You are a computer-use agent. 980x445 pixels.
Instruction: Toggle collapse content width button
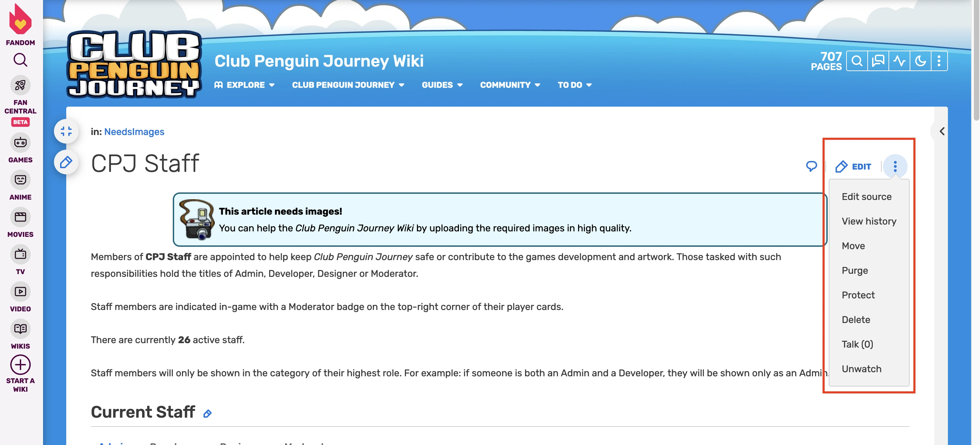(x=66, y=131)
